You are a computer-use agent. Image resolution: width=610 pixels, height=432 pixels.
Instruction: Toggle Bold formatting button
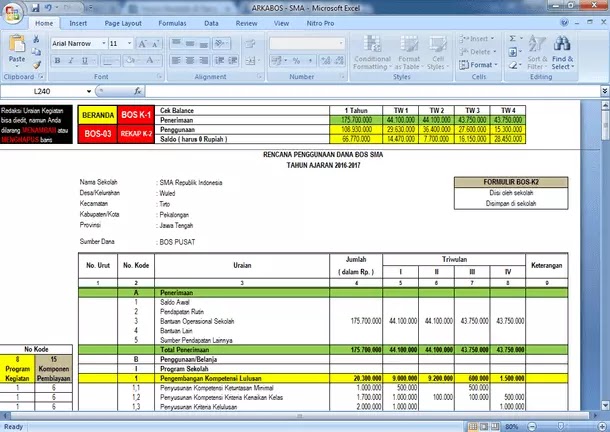tap(58, 60)
